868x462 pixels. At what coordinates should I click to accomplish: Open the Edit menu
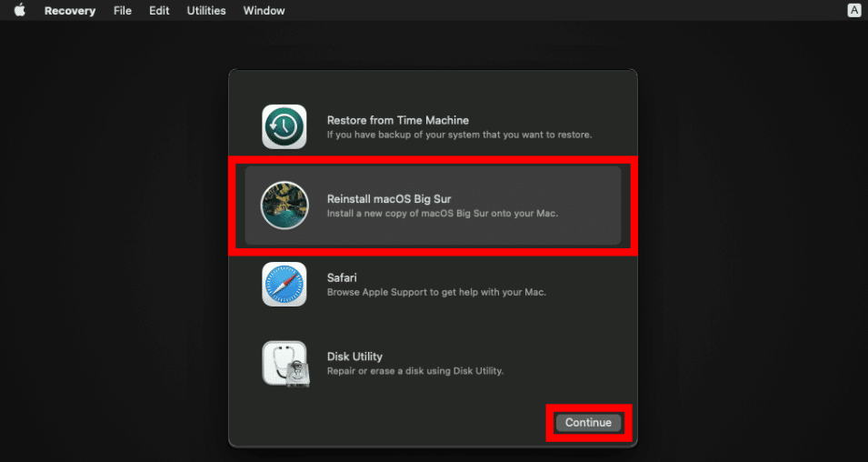point(159,11)
